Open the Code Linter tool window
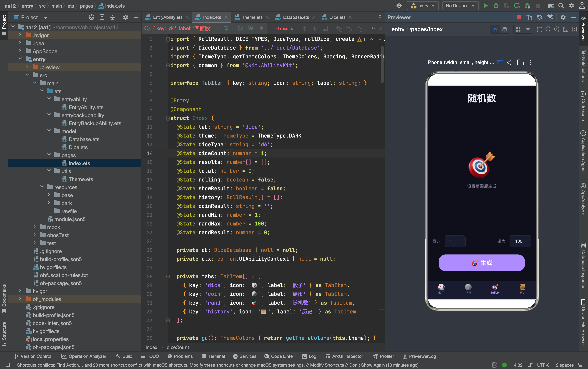The height and width of the screenshot is (369, 588). [279, 356]
